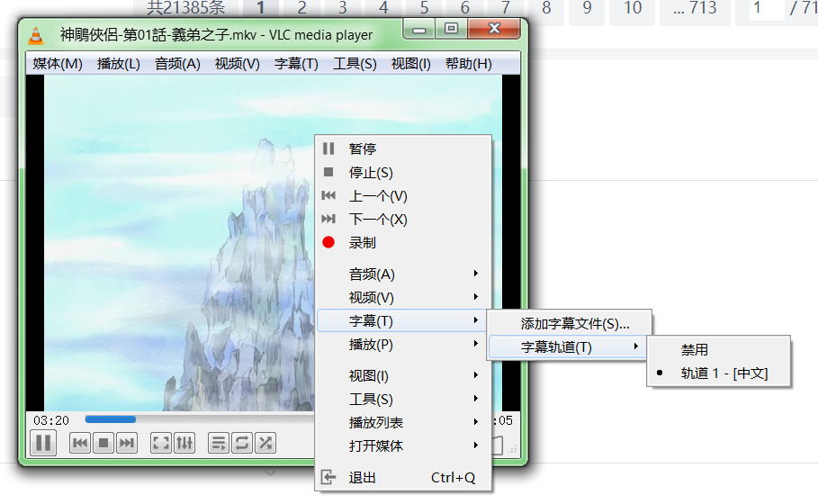The image size is (818, 504).
Task: Expand 字幕轨道(T) submenu entry
Action: click(x=569, y=347)
